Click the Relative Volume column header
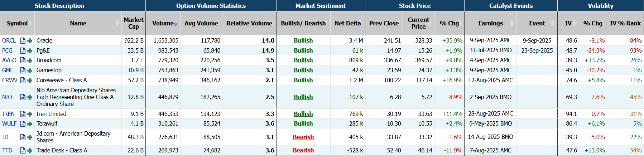 click(x=249, y=23)
